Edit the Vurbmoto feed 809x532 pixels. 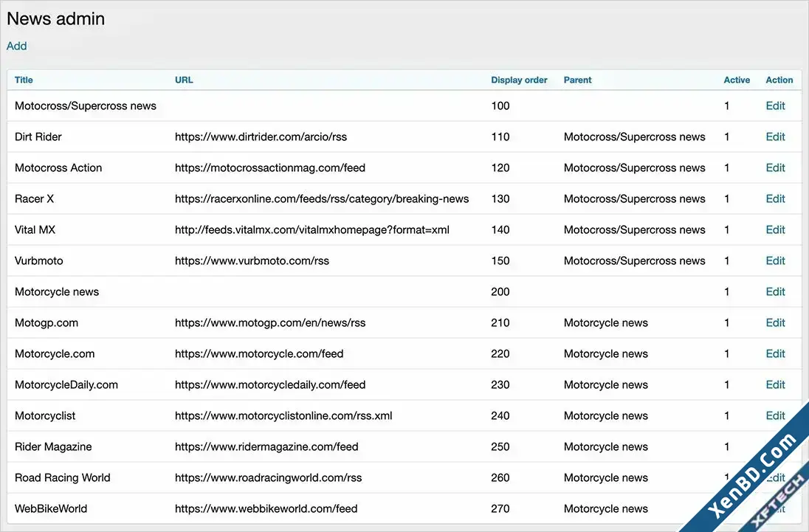click(x=776, y=260)
